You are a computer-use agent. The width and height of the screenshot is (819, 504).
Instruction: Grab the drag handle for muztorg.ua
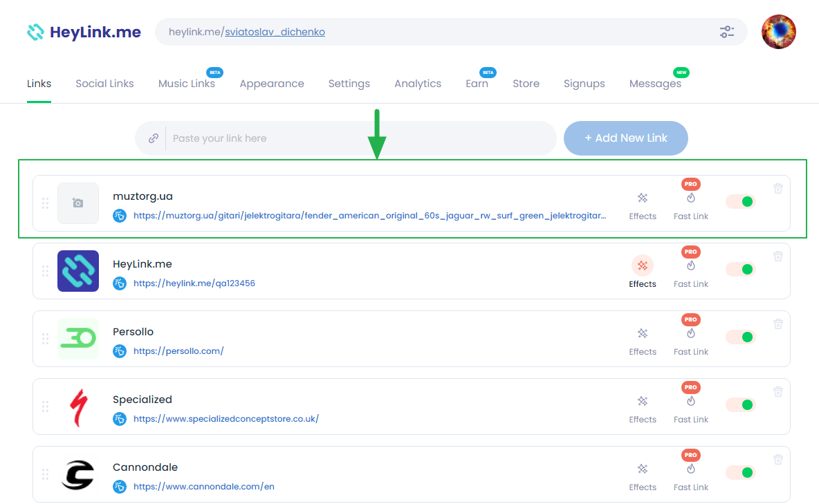pyautogui.click(x=45, y=203)
